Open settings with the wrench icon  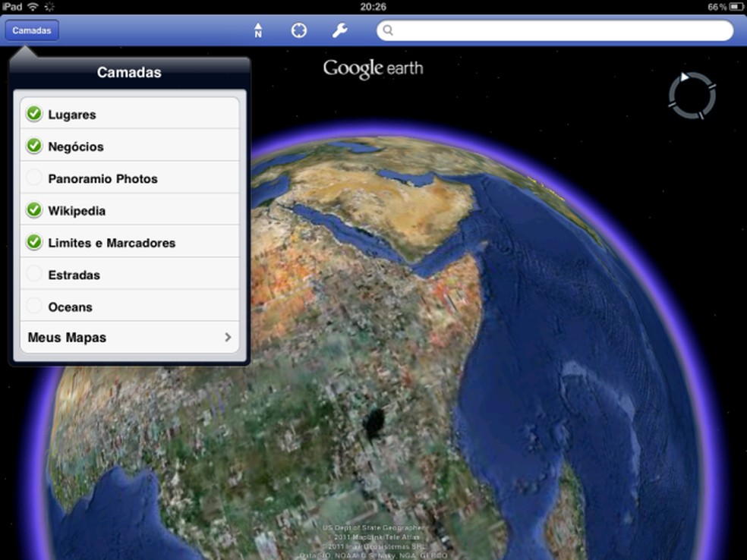[339, 30]
